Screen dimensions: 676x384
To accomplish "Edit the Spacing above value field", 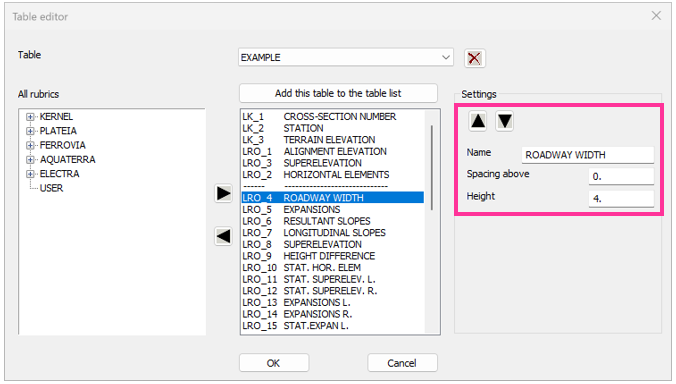I will pos(621,176).
